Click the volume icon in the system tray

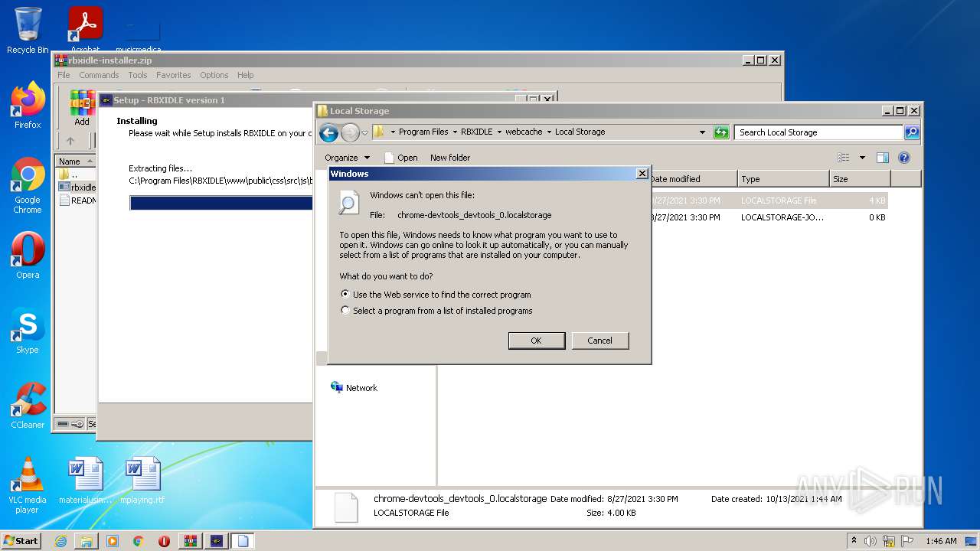(871, 541)
